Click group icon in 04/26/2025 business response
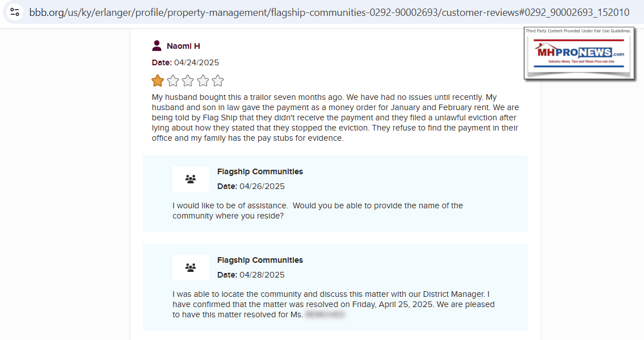 [x=191, y=179]
